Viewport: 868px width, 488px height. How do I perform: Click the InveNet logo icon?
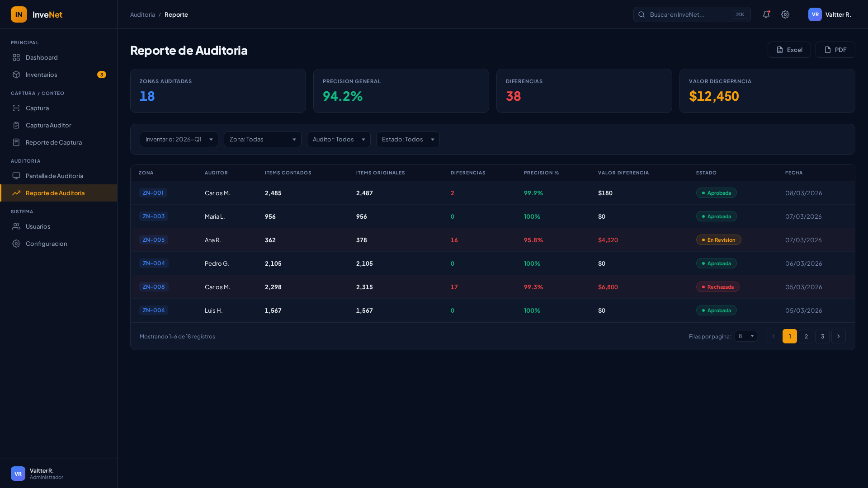click(19, 14)
